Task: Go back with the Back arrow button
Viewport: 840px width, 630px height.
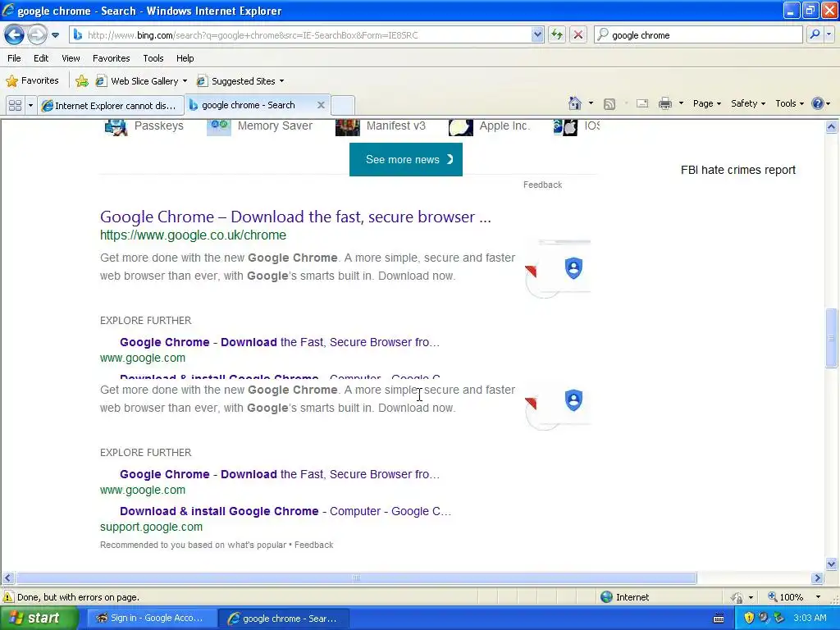Action: tap(14, 35)
